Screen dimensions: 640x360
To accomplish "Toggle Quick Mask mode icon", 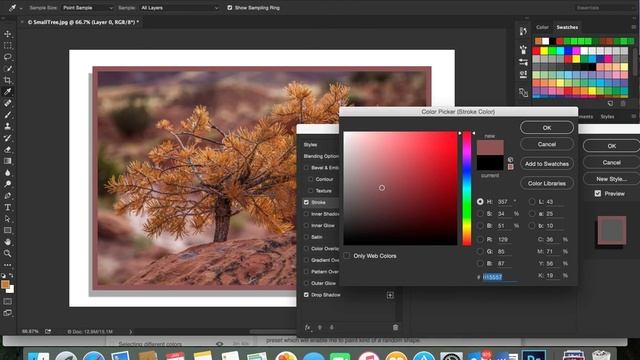I will point(7,302).
